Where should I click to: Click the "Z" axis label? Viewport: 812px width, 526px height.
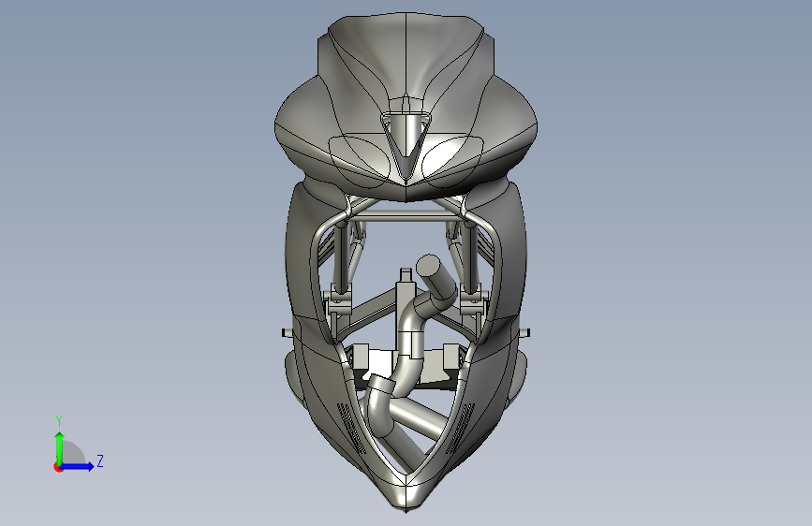point(100,460)
